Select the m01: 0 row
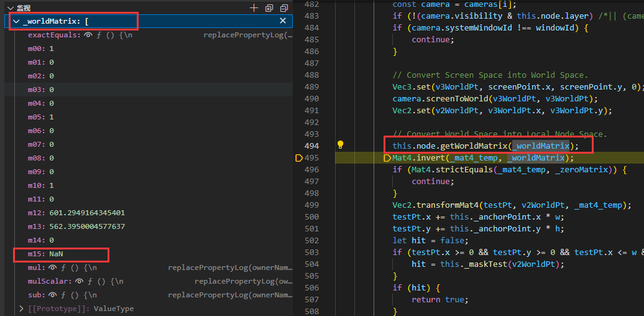This screenshot has width=644, height=316. click(149, 62)
